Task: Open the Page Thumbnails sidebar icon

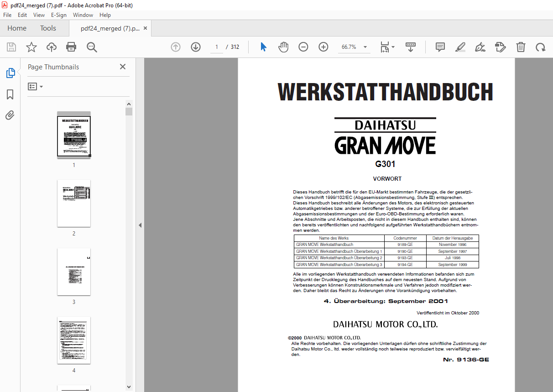Action: point(10,73)
